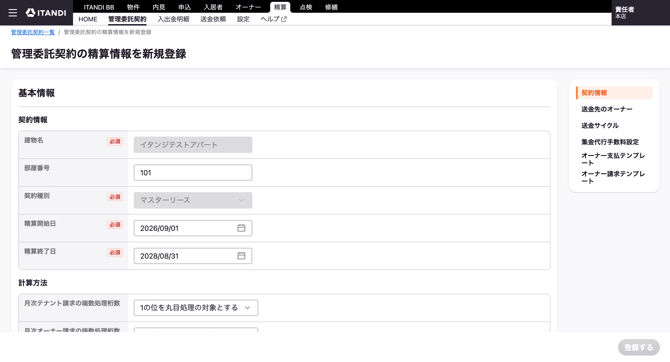Viewport: 670px width, 362px height.
Task: Switch to 物件 tab
Action: point(133,7)
